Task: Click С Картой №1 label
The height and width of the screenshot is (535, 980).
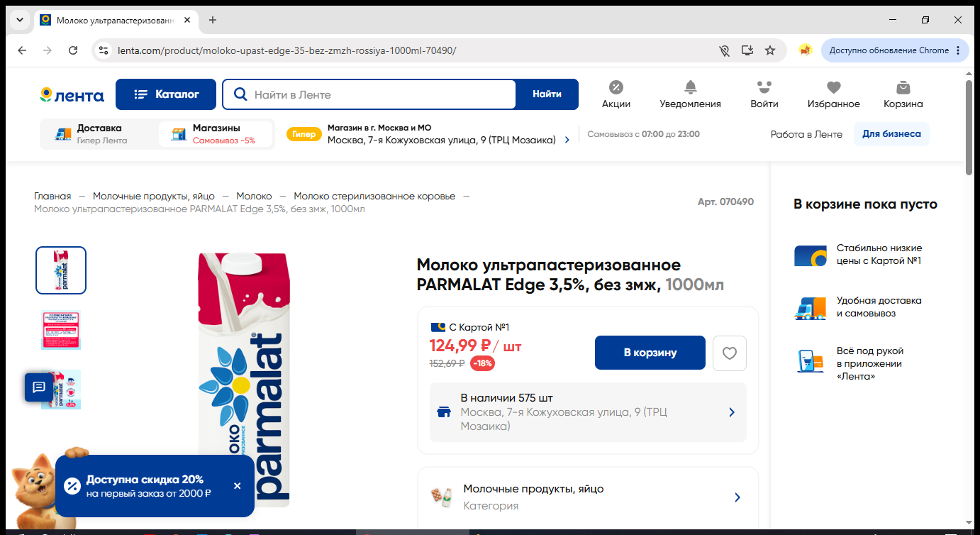Action: pyautogui.click(x=479, y=327)
